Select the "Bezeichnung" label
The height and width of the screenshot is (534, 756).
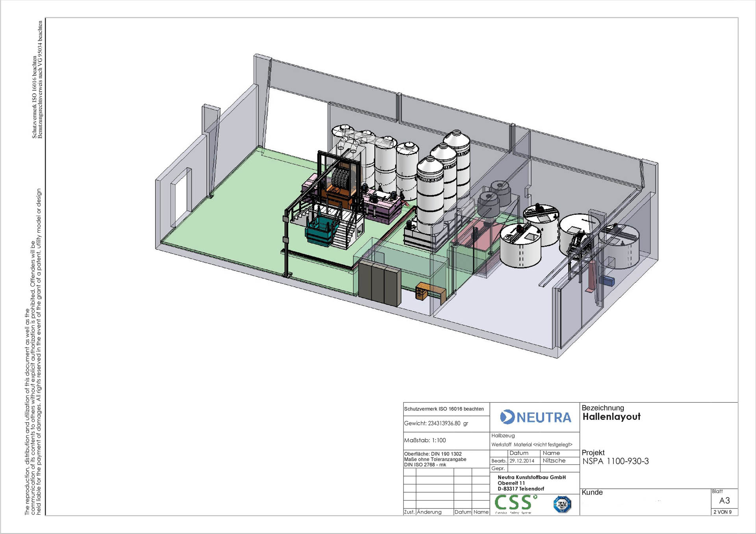[x=603, y=408]
